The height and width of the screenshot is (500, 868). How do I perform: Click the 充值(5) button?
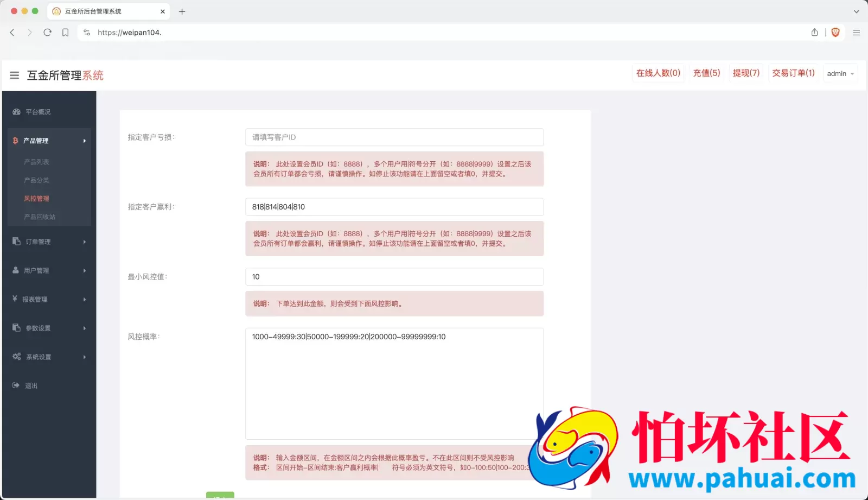click(706, 73)
